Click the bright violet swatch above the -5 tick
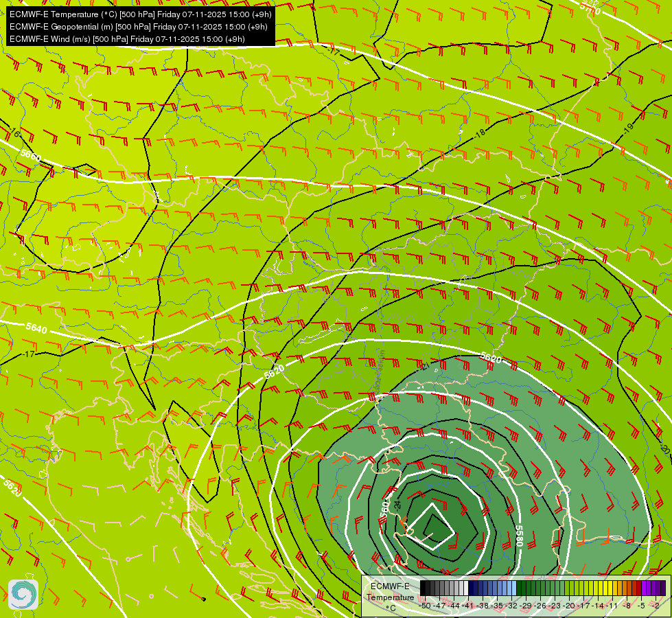The width and height of the screenshot is (672, 618). [x=644, y=588]
